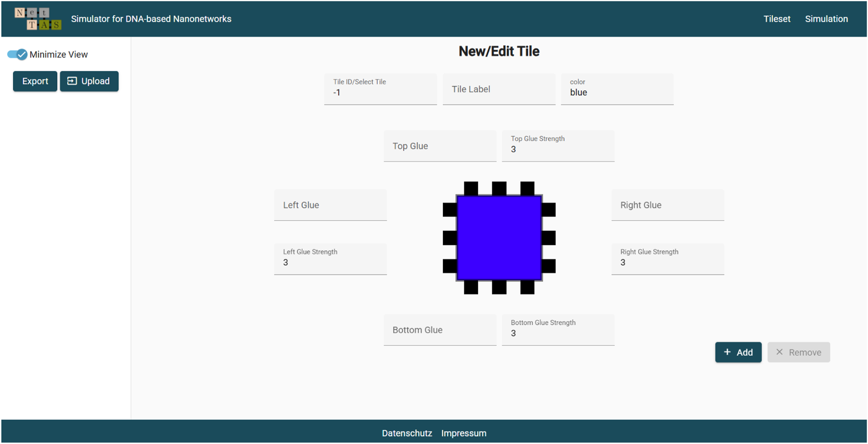
Task: Open the Simulation menu
Action: coord(826,19)
